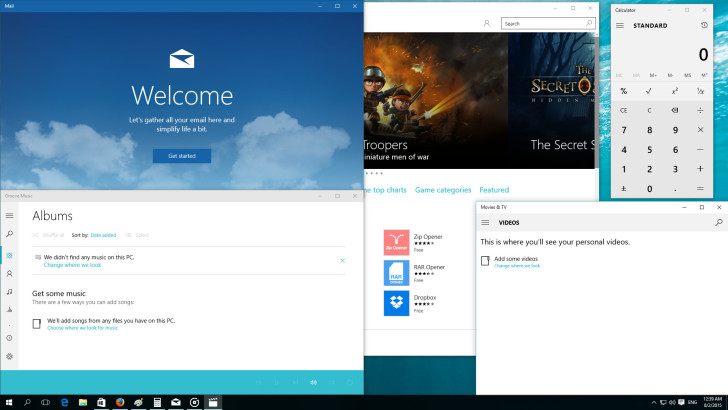Viewport: 728px width, 410px height.
Task: Click the CE key in Calculator
Action: point(624,110)
